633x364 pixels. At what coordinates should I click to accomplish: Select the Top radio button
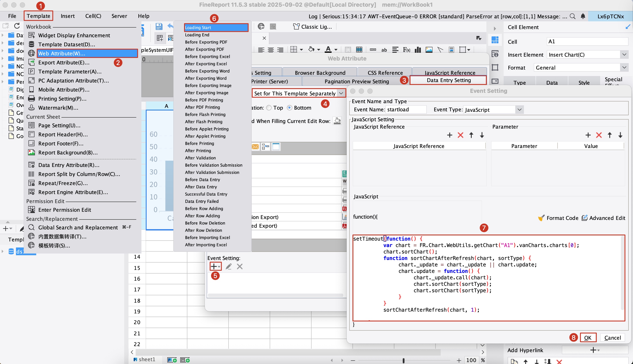click(x=269, y=108)
